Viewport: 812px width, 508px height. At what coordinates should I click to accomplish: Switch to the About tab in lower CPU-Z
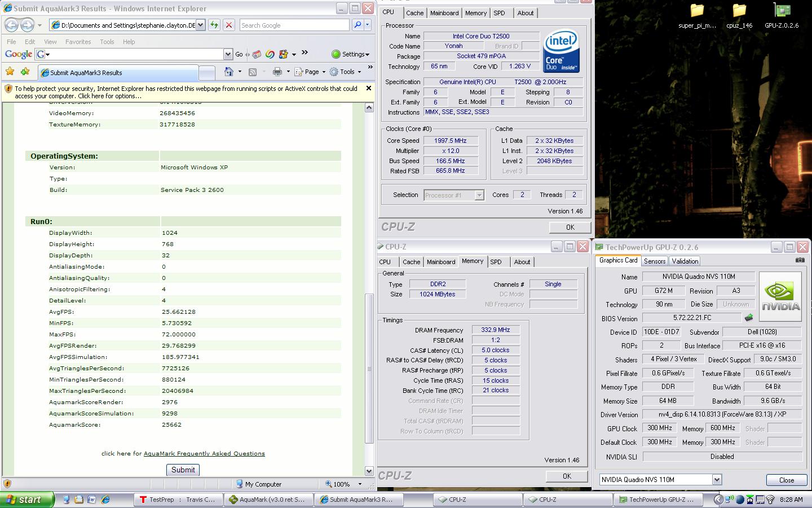(522, 262)
